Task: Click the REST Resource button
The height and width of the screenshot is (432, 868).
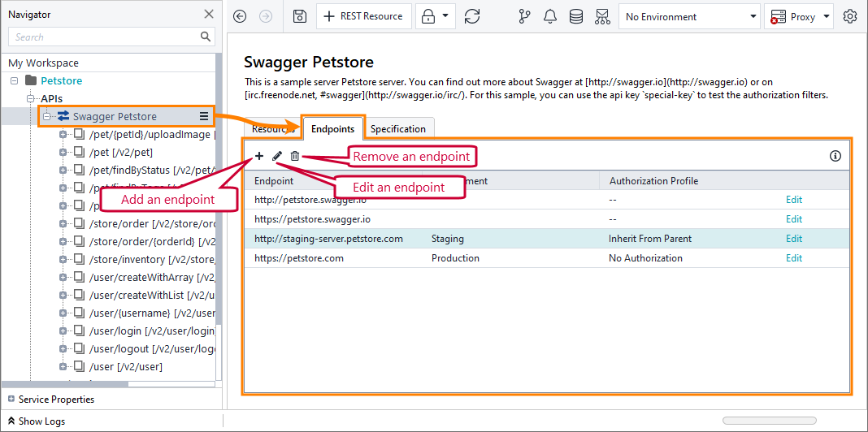Action: click(x=364, y=16)
